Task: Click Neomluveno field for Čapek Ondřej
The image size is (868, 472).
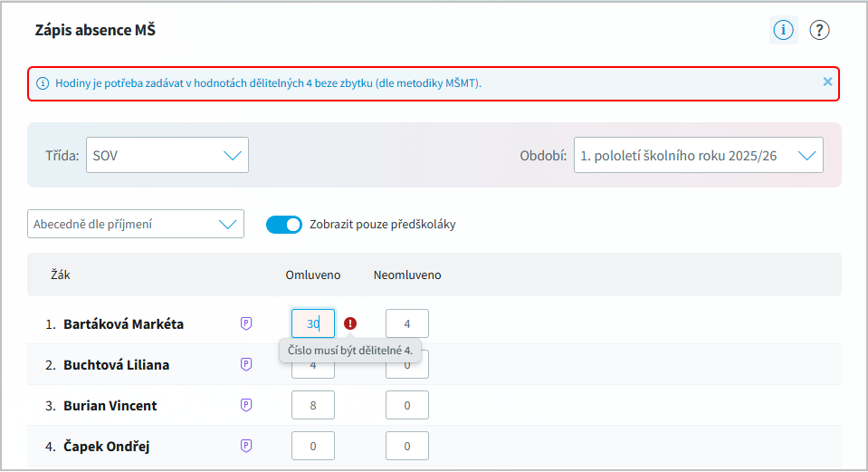Action: coord(407,446)
